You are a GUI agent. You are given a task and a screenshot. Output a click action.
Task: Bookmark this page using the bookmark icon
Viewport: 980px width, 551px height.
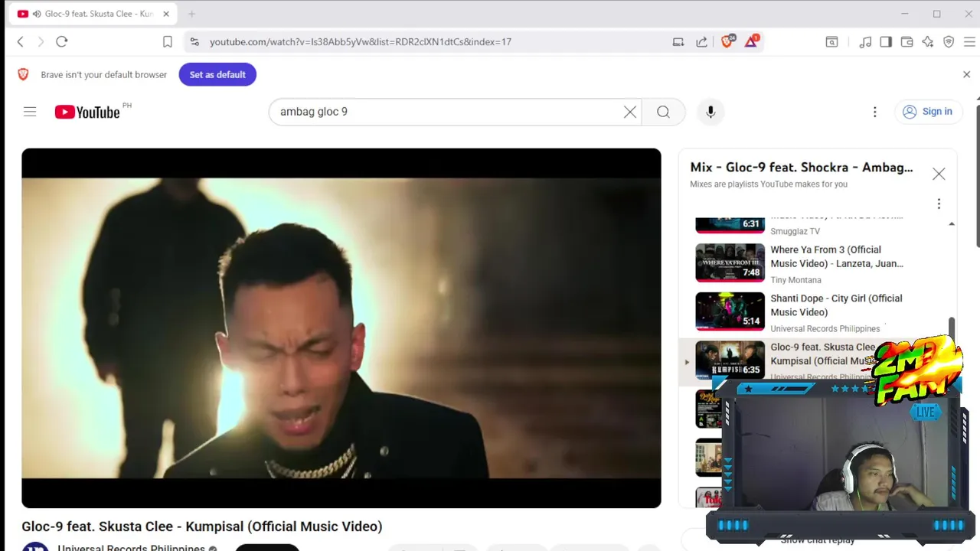(x=168, y=42)
